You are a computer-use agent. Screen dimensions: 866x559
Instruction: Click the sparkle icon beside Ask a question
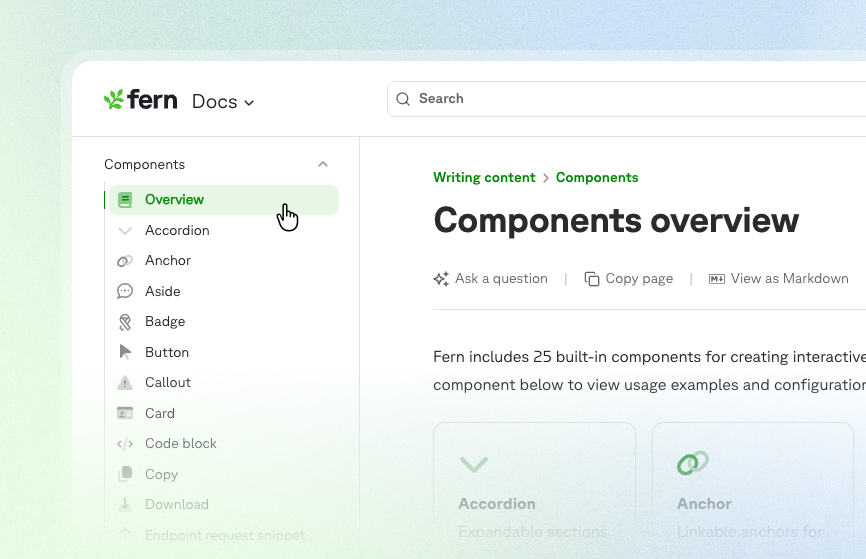[x=441, y=279]
